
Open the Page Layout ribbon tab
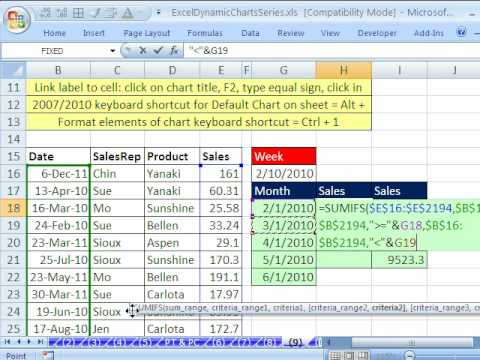(147, 33)
